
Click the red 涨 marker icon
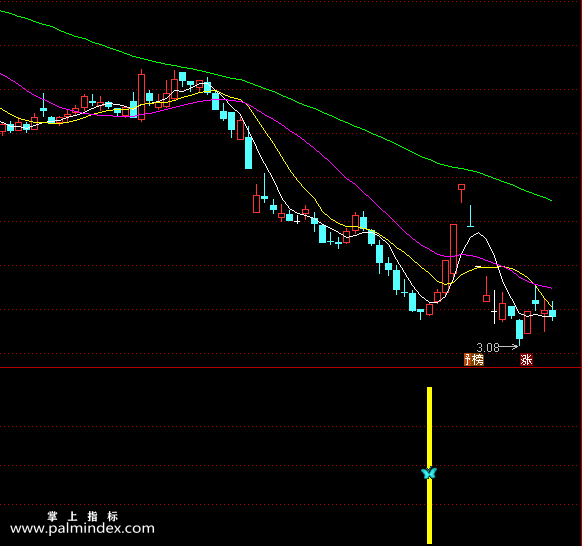click(x=526, y=360)
